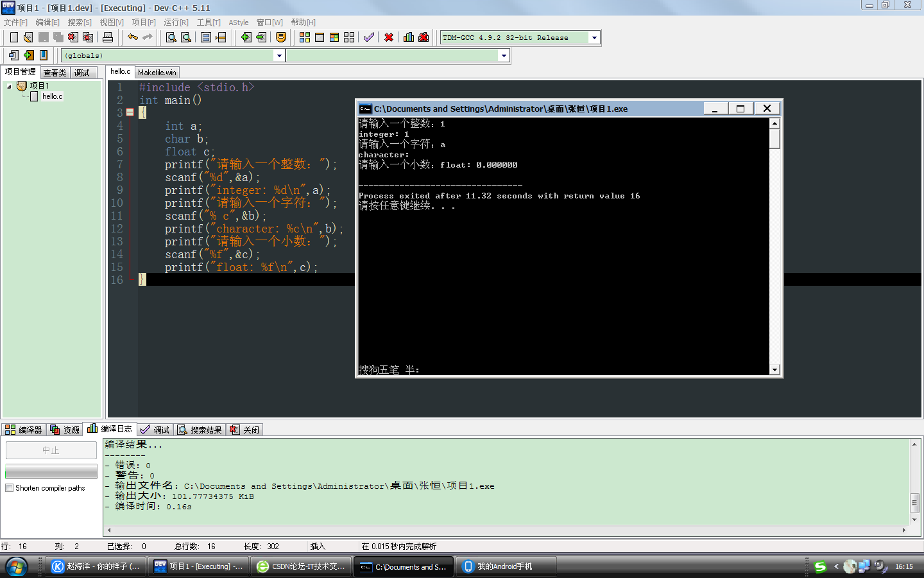Switch to 我的Android手机 taskbar item
The height and width of the screenshot is (578, 924).
pyautogui.click(x=506, y=566)
